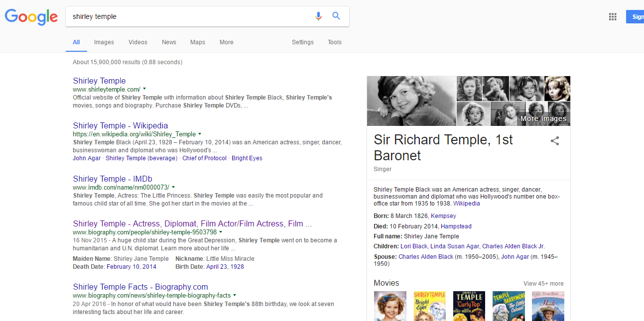Viewport: 644px width, 321px height.
Task: Follow the Bright Eyes sitelink
Action: click(x=247, y=158)
